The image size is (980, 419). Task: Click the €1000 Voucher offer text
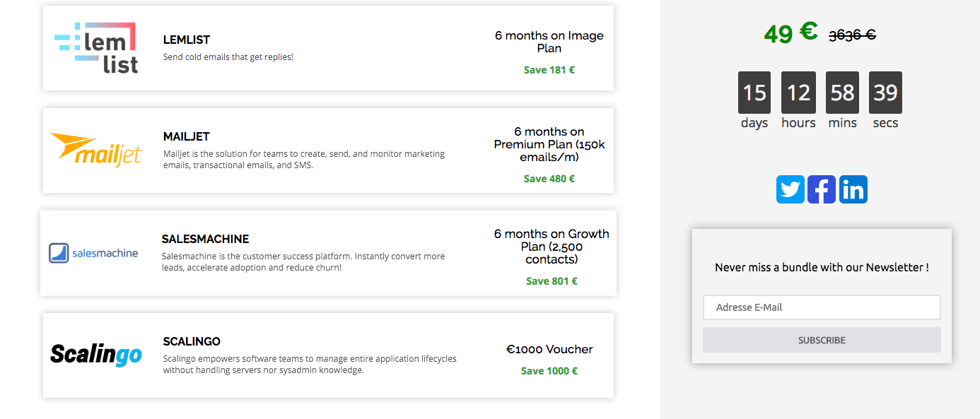click(549, 349)
